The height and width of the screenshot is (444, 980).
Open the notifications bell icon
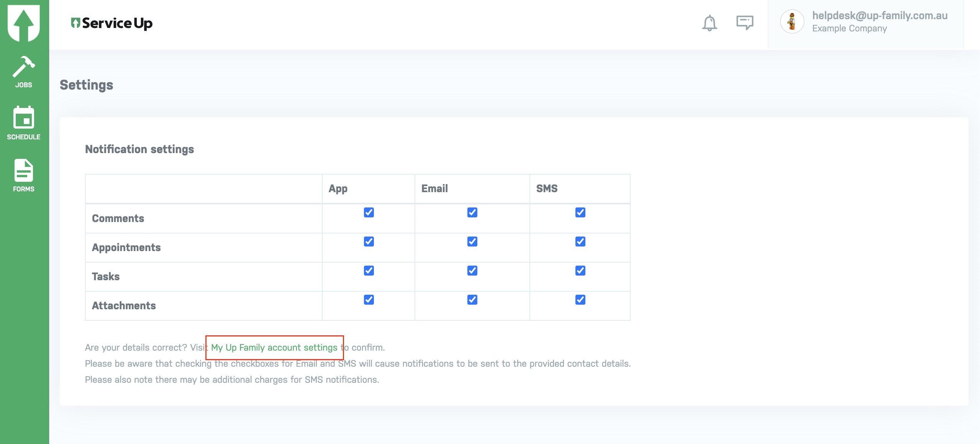pyautogui.click(x=709, y=23)
